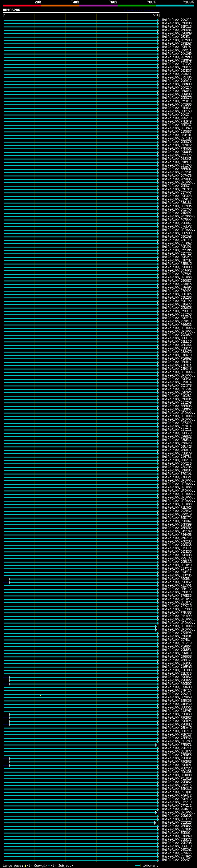Select the UniRef100_Q002I1 label
This screenshot has width=197, height=868.
point(177,50)
